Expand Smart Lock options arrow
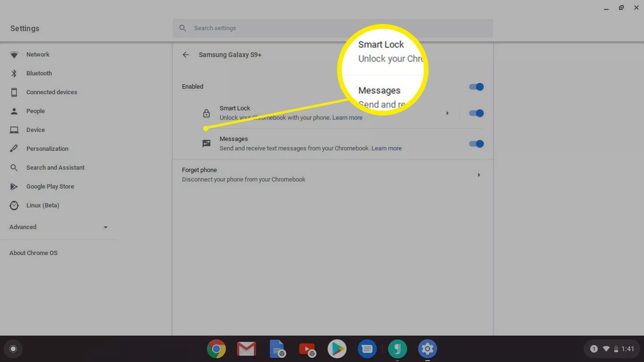The height and width of the screenshot is (362, 644). [x=447, y=113]
